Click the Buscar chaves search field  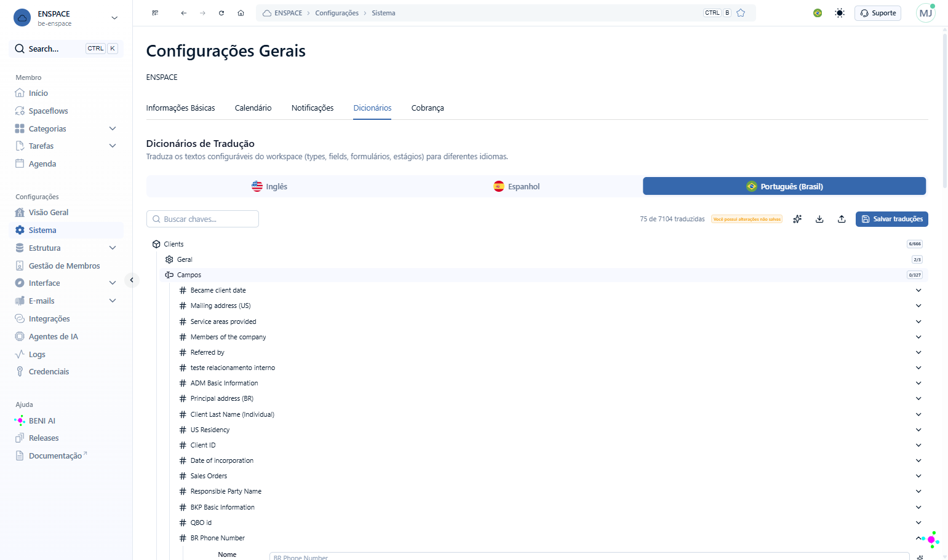(202, 219)
